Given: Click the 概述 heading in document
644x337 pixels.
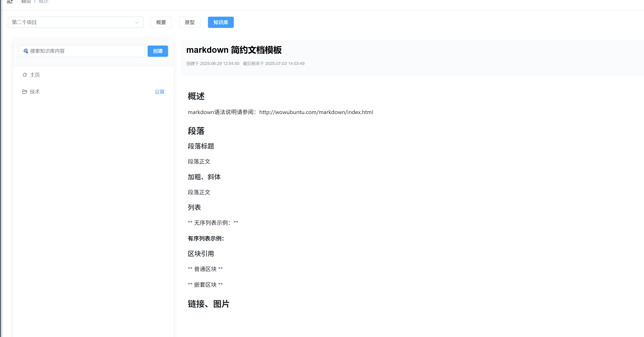Looking at the screenshot, I should (x=196, y=96).
